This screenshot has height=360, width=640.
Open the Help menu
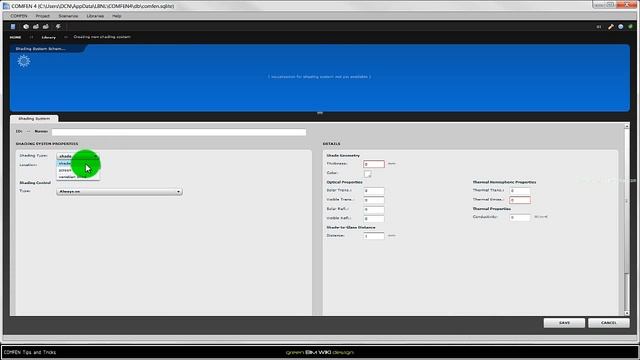pyautogui.click(x=117, y=16)
